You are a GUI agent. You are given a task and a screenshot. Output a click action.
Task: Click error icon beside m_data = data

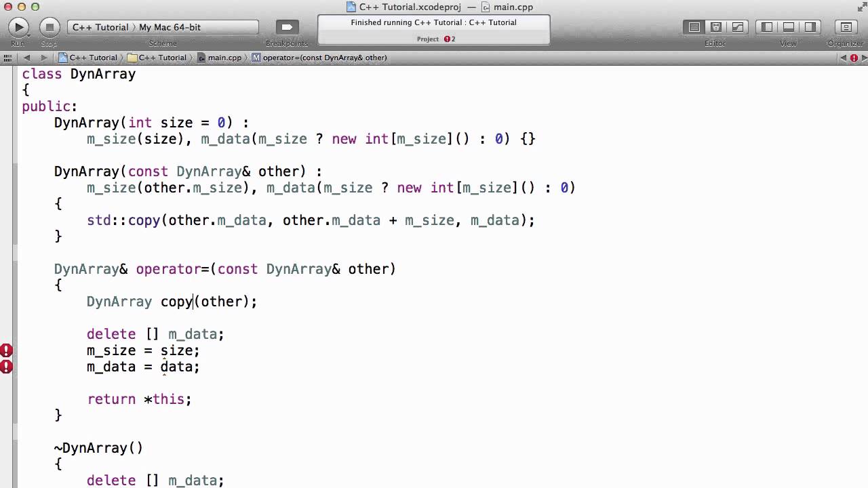[6, 367]
